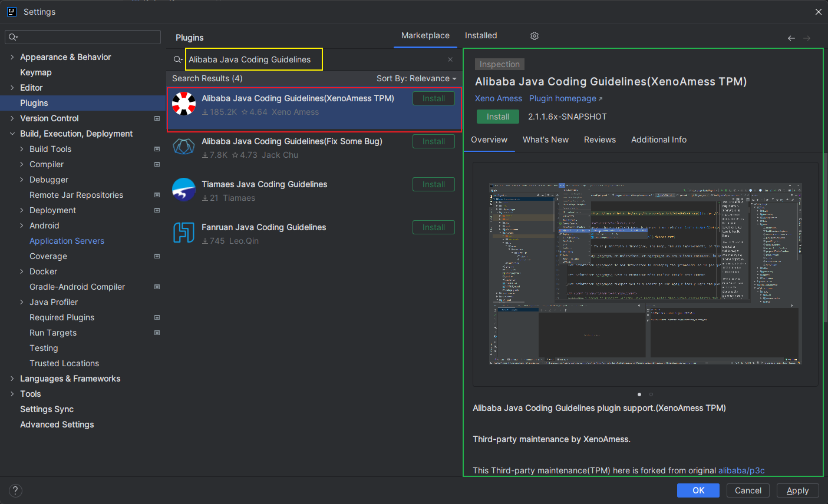Click the Fanruan Java Coding Guidelines logo
This screenshot has height=504, width=828.
pyautogui.click(x=184, y=233)
